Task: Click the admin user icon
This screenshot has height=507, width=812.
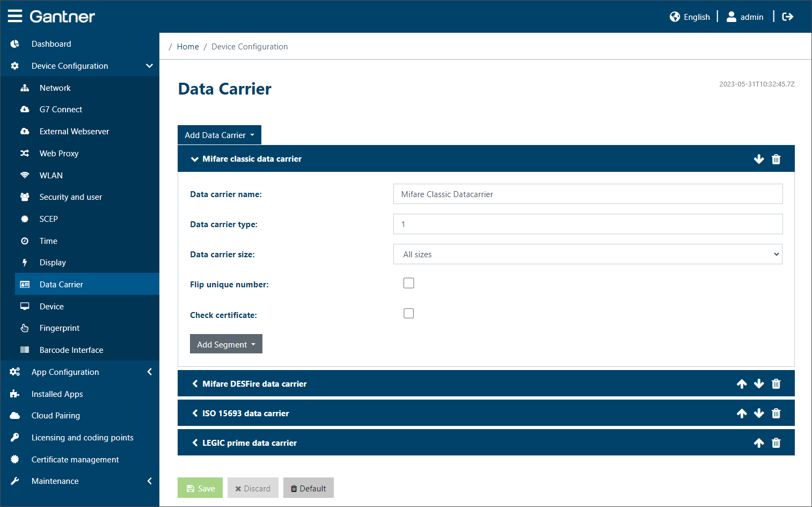Action: click(731, 17)
